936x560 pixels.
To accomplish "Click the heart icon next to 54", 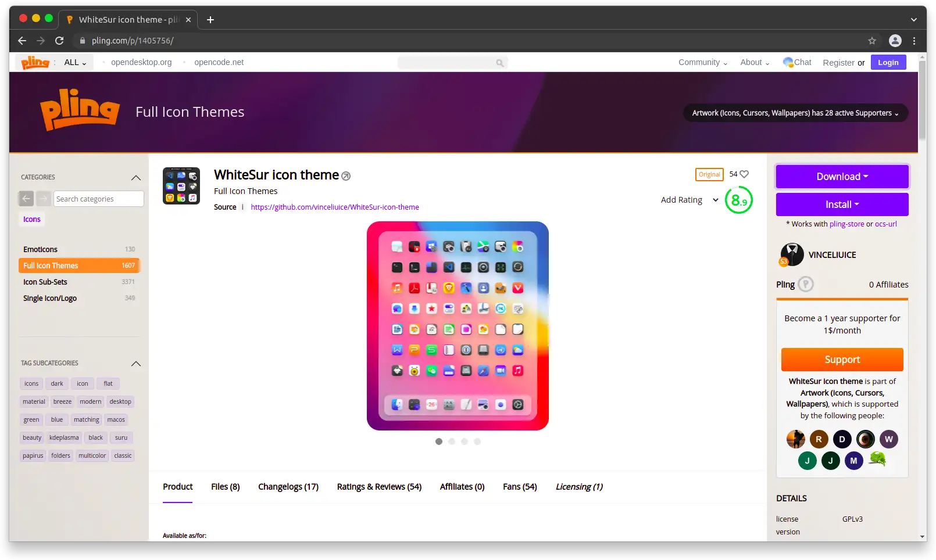I will [744, 174].
